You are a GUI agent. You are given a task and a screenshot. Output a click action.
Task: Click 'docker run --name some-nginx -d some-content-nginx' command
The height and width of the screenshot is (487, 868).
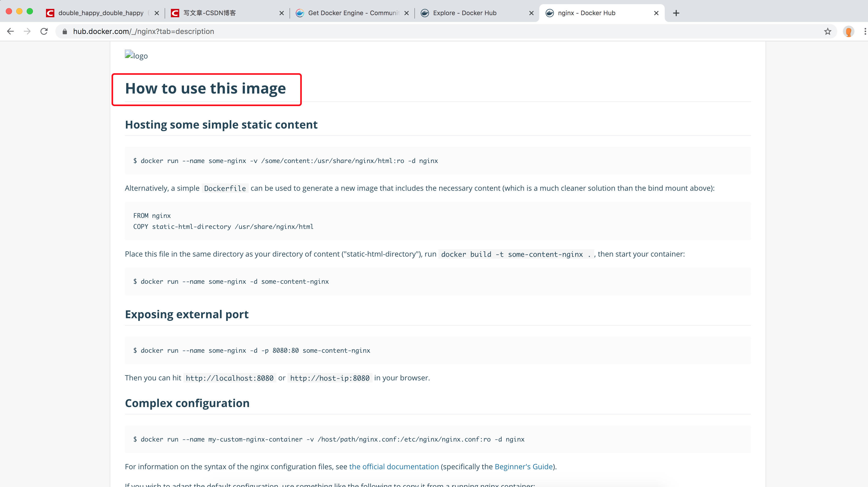[x=231, y=281]
